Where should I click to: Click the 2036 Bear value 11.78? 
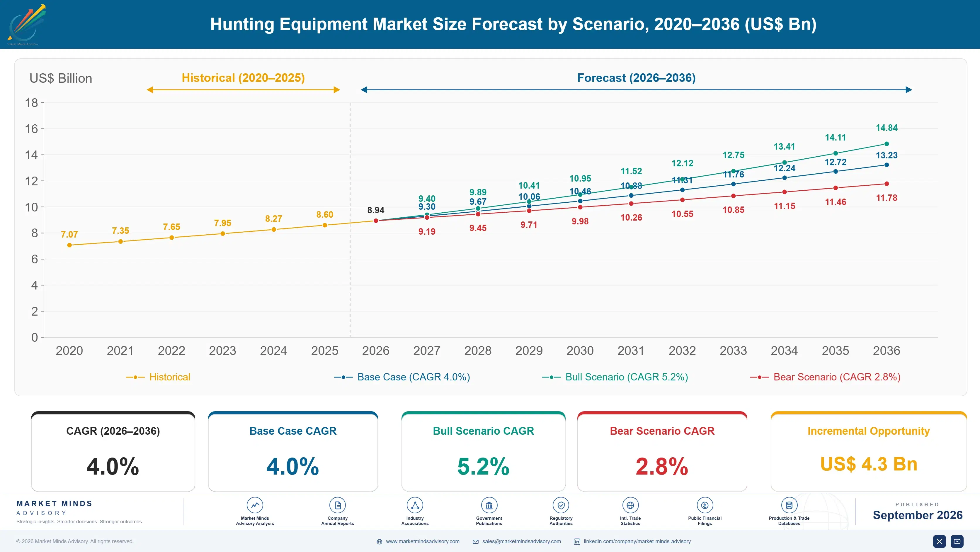point(887,198)
